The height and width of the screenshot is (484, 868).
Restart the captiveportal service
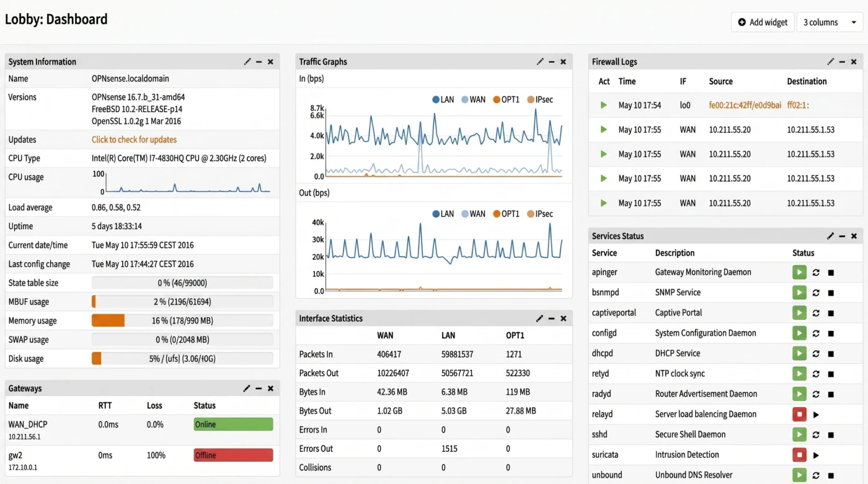[816, 313]
